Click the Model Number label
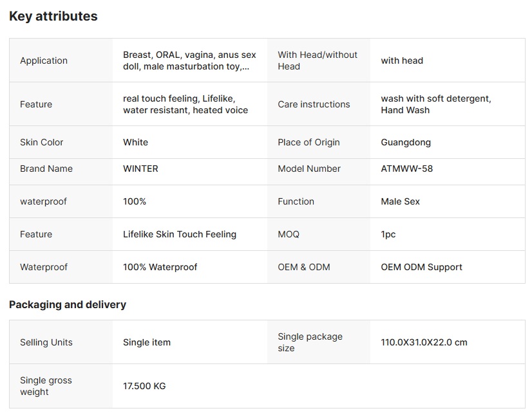The height and width of the screenshot is (413, 532). click(309, 169)
